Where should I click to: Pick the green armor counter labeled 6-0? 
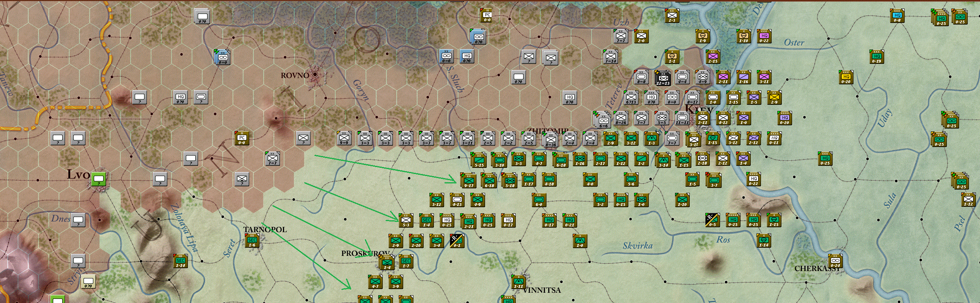(539, 200)
